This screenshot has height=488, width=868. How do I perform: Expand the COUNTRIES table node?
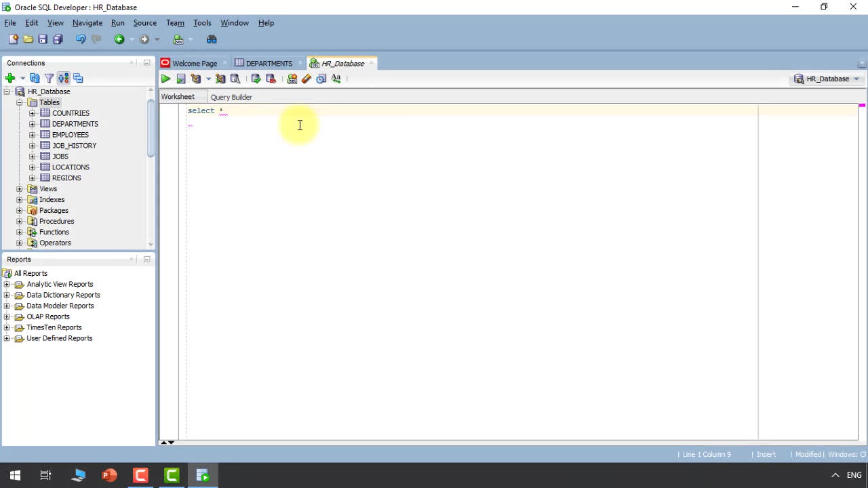pos(32,113)
